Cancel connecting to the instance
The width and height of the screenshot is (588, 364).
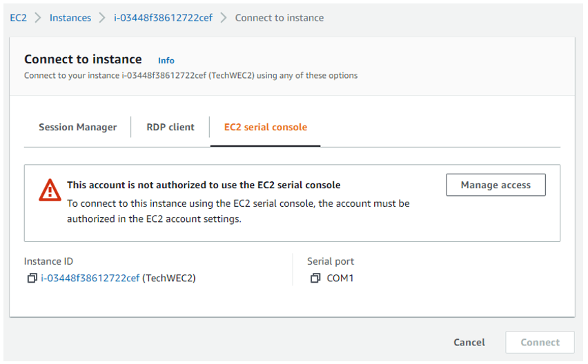click(469, 343)
